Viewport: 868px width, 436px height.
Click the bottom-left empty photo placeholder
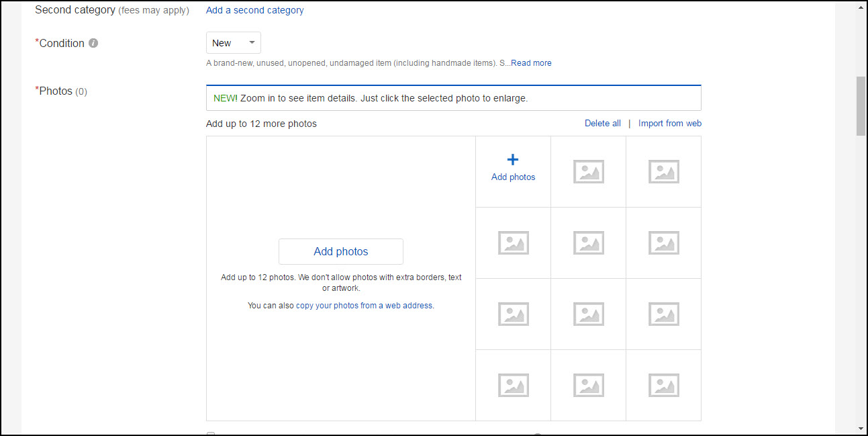click(x=513, y=385)
